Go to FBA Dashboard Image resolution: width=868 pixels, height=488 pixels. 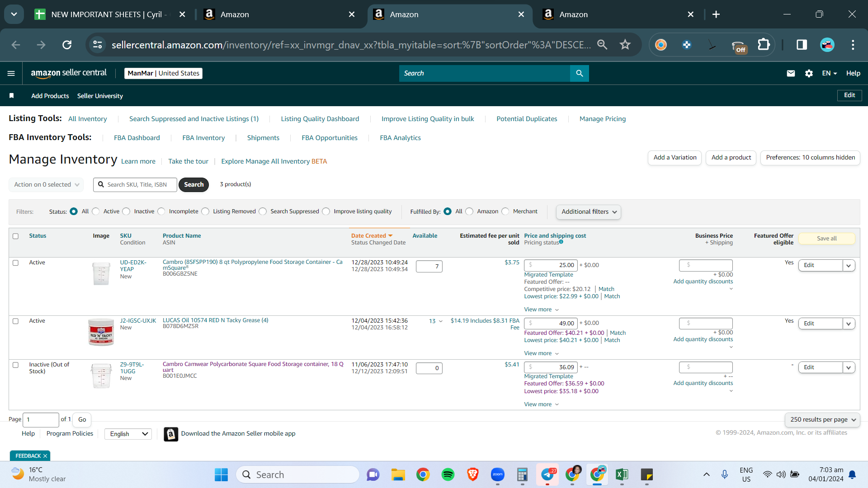point(137,138)
